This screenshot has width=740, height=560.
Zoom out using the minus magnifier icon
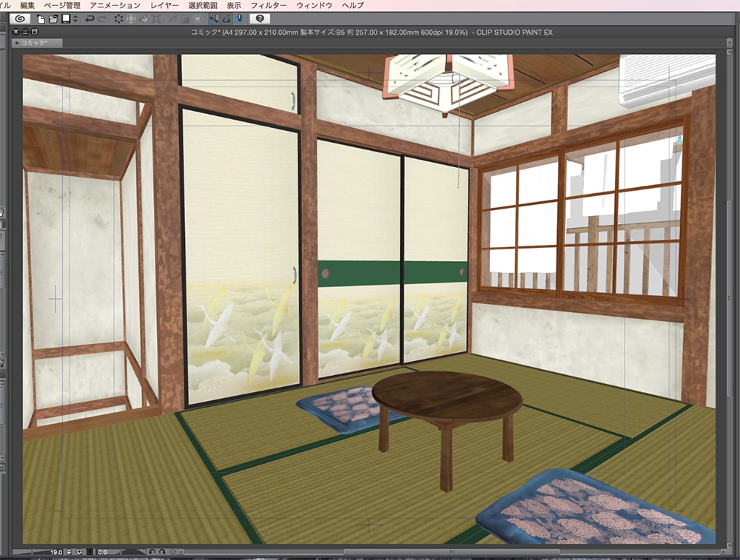point(68,551)
